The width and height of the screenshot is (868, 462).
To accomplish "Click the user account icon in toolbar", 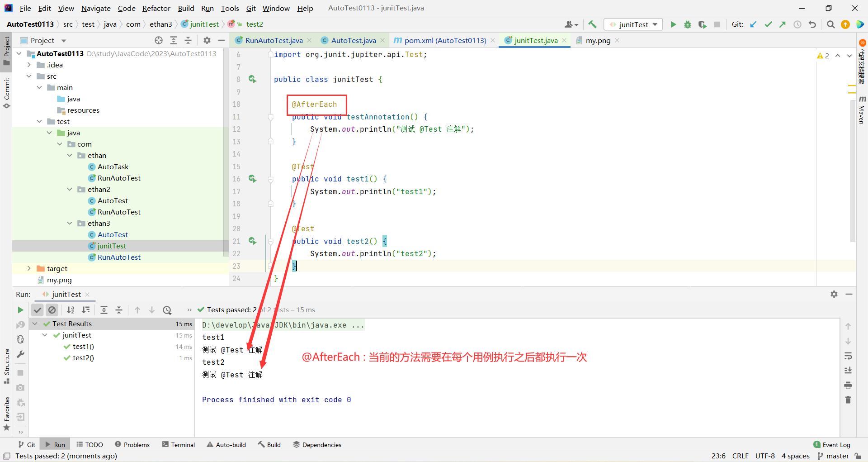I will click(x=571, y=24).
